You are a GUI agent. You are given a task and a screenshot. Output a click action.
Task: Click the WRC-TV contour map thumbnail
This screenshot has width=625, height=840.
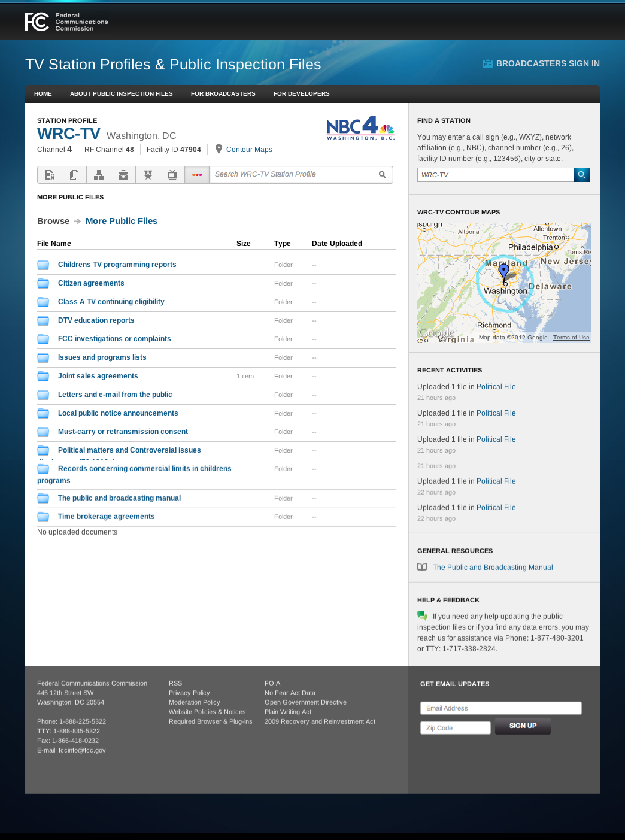click(x=504, y=283)
